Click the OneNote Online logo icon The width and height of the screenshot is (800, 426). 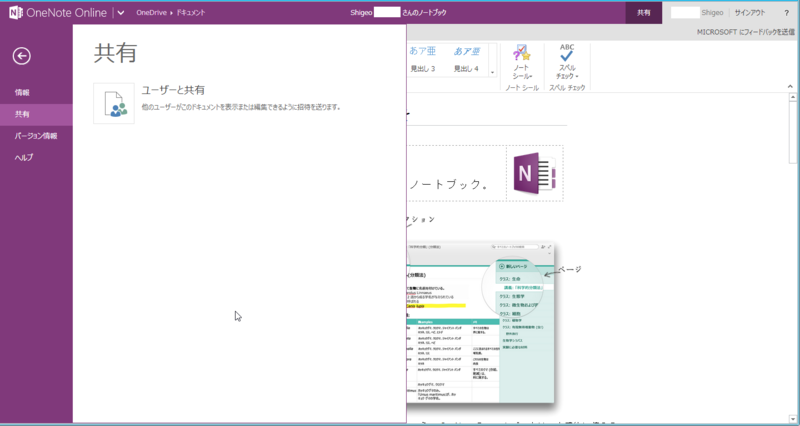(x=15, y=12)
